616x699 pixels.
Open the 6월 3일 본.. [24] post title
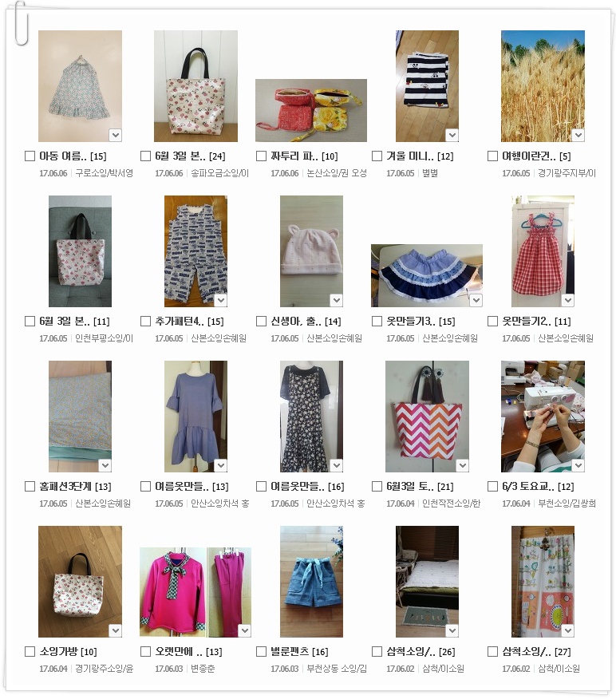[190, 156]
